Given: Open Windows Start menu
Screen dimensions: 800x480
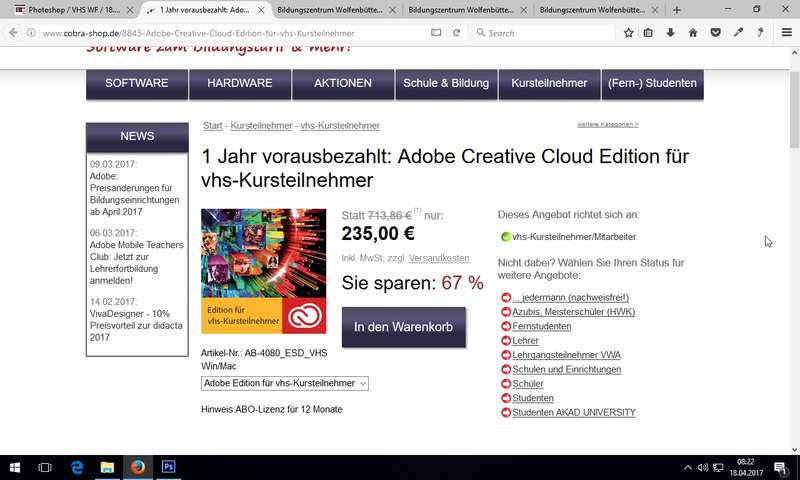Looking at the screenshot, I should point(15,467).
